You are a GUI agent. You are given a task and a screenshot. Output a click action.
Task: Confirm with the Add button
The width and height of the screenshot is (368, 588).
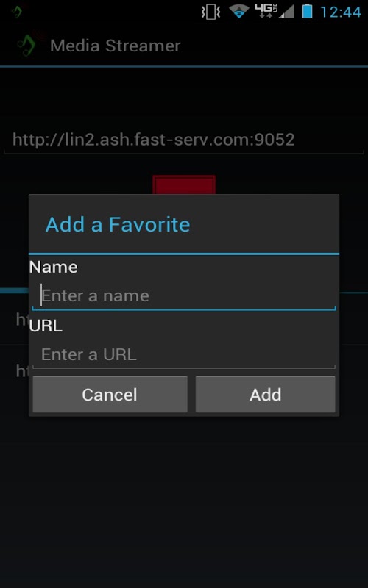(x=265, y=394)
